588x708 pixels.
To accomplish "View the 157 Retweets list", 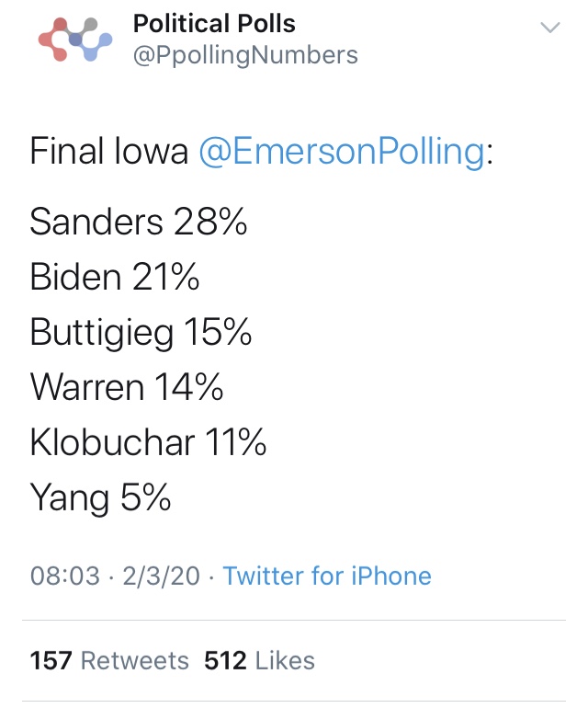I will [109, 661].
